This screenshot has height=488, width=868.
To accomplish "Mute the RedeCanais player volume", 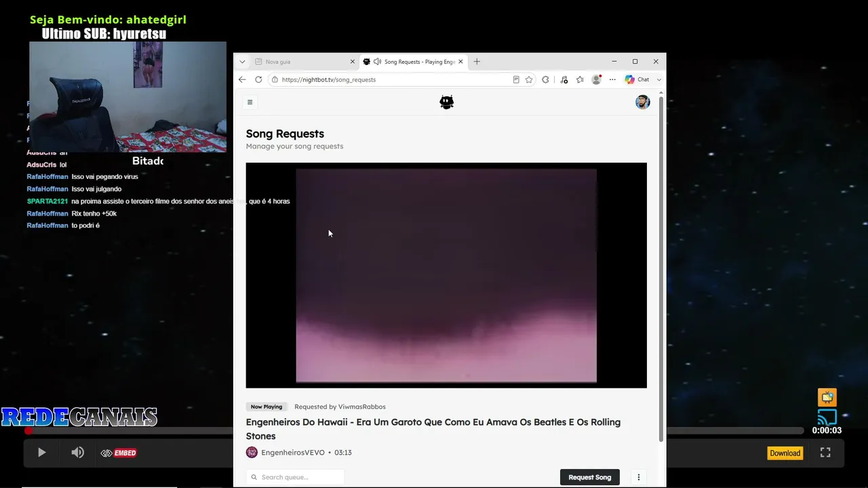I will [78, 453].
